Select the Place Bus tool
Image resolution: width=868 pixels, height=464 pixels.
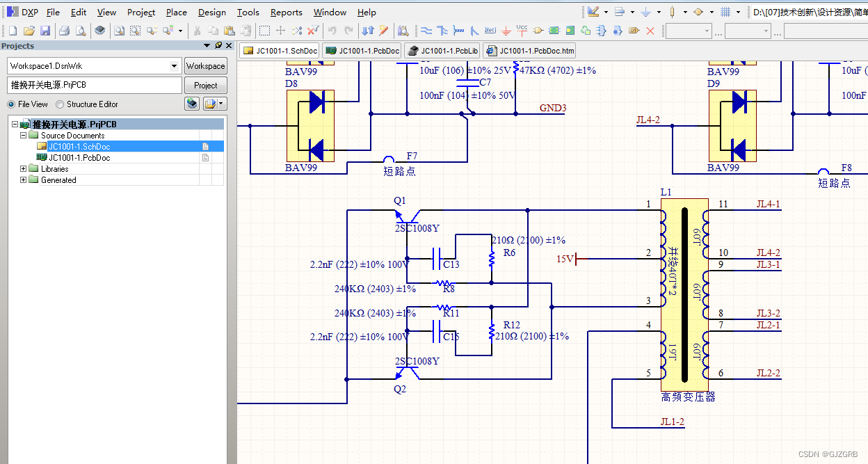(441, 31)
